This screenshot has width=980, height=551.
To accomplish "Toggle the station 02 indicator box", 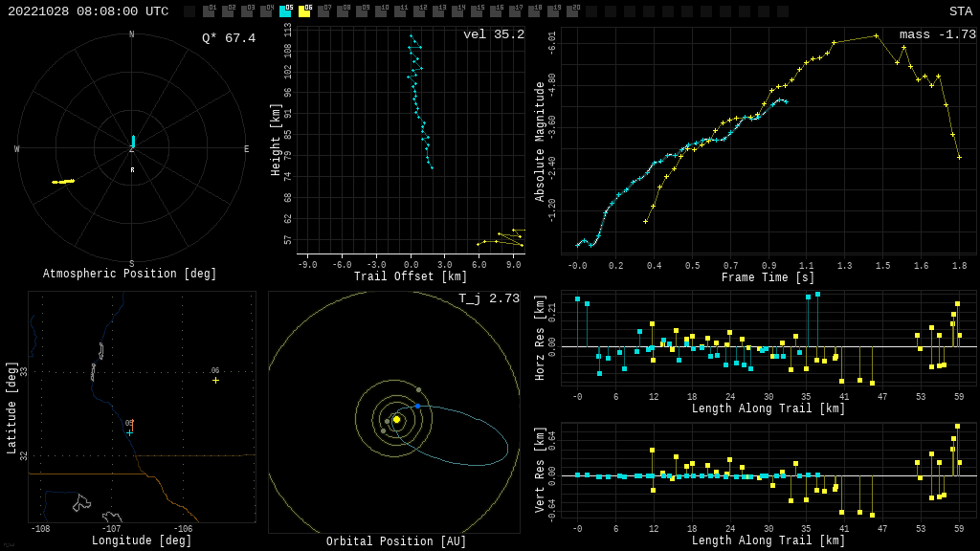I will (228, 11).
